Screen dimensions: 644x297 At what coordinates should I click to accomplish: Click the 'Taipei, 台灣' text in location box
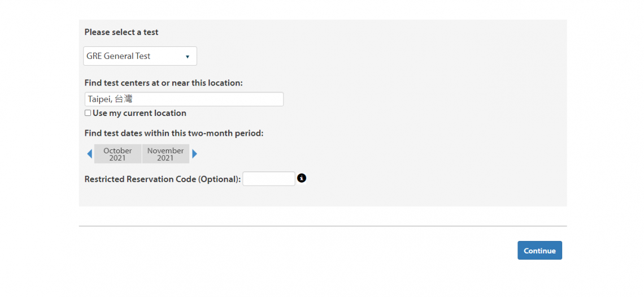click(x=110, y=99)
